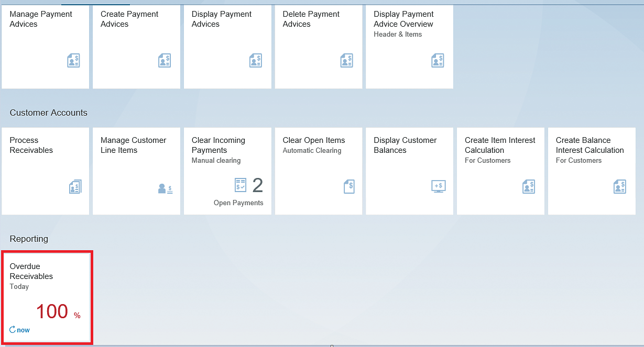Image resolution: width=644 pixels, height=347 pixels.
Task: Select the Process Receivables documents icon
Action: tap(75, 186)
